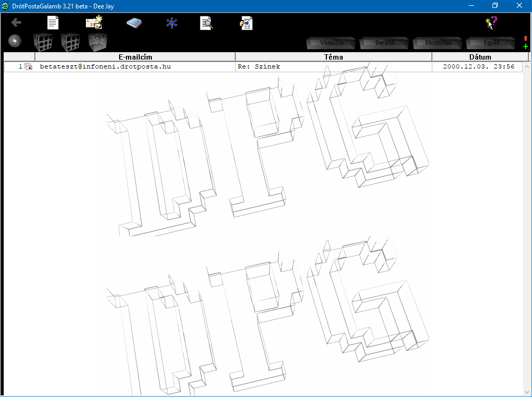This screenshot has height=397, width=532.
Task: Select email from betateszt@infoneni.drotposta.hu
Action: 105,67
